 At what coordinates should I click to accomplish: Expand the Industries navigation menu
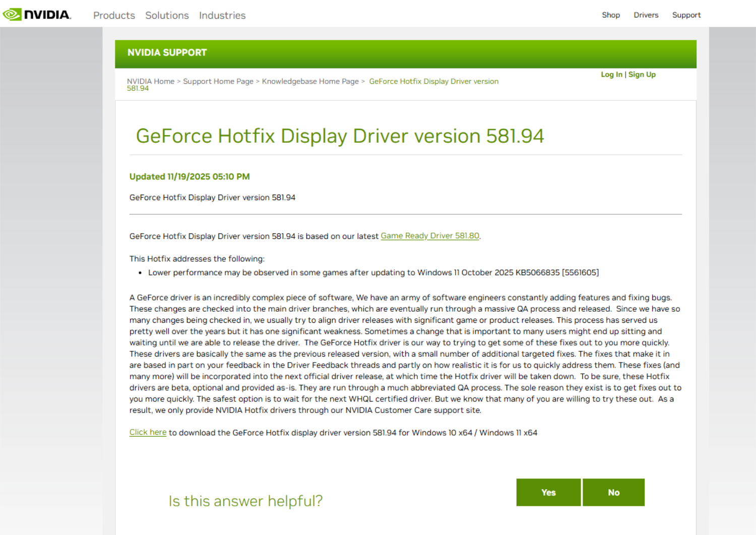[x=222, y=16]
